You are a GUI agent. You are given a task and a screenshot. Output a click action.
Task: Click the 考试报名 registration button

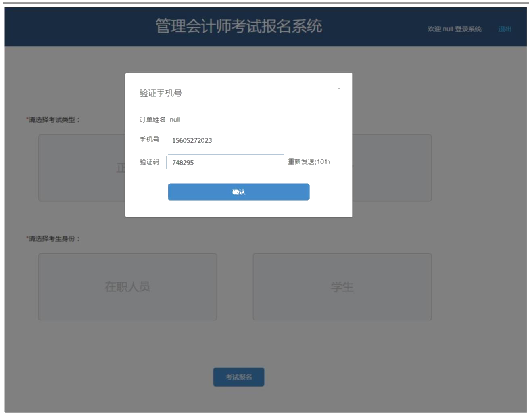coord(240,376)
